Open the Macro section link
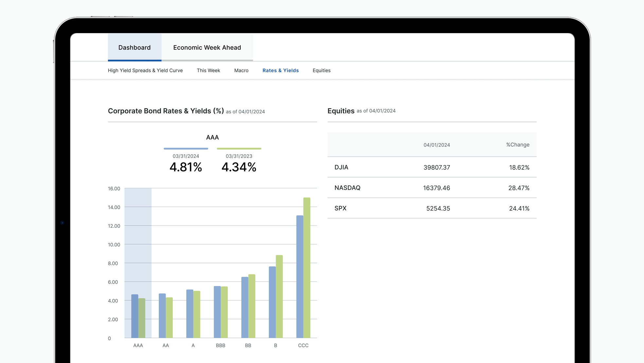Screen dimensions: 644x363 point(241,70)
